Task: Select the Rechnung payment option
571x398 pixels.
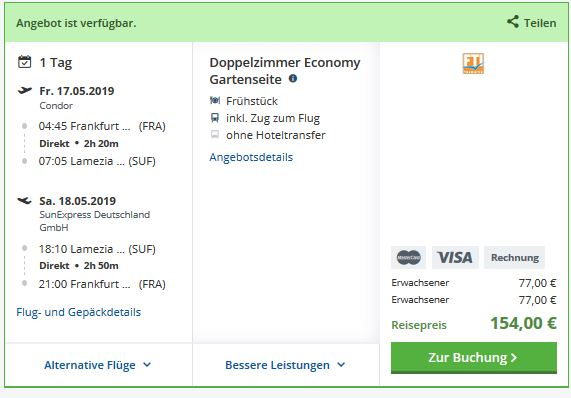Action: [x=515, y=257]
